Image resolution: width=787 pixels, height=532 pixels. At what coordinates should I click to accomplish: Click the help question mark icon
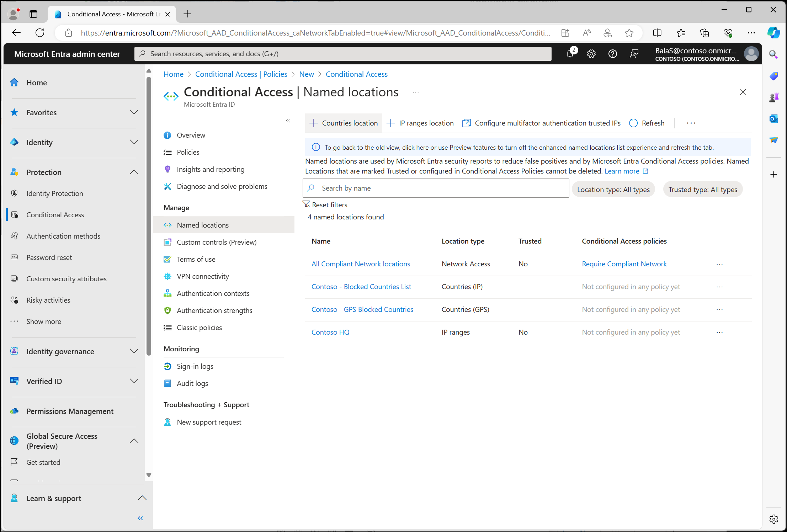click(x=612, y=54)
